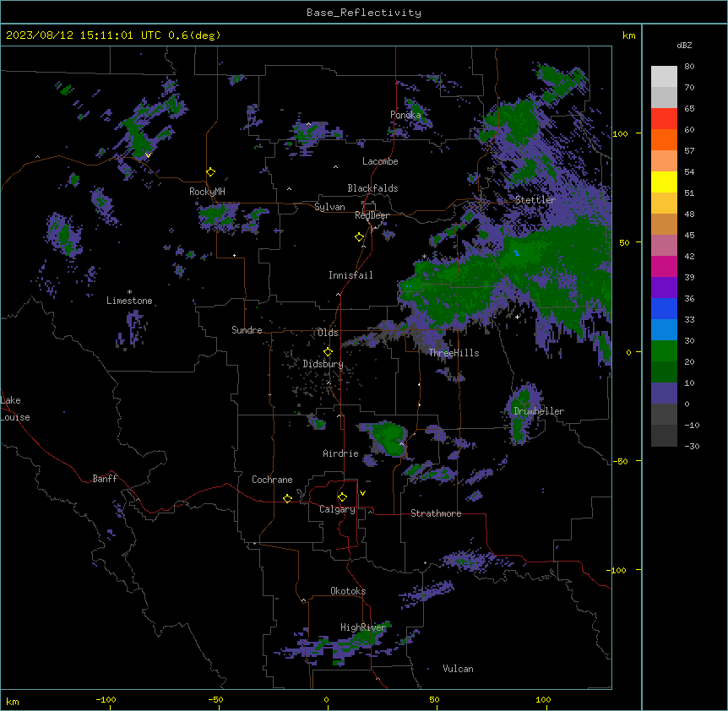Viewport: 728px width, 711px height.
Task: Select the Olds label
Action: [x=328, y=333]
